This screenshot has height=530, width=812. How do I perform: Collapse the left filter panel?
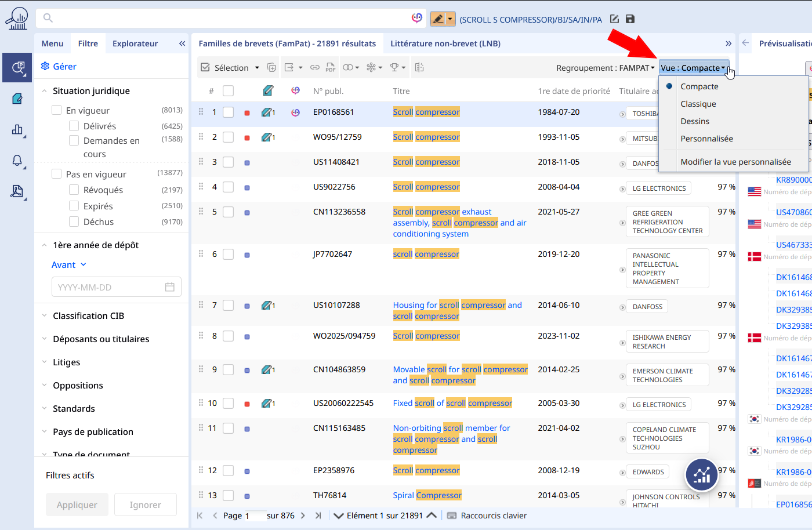182,43
